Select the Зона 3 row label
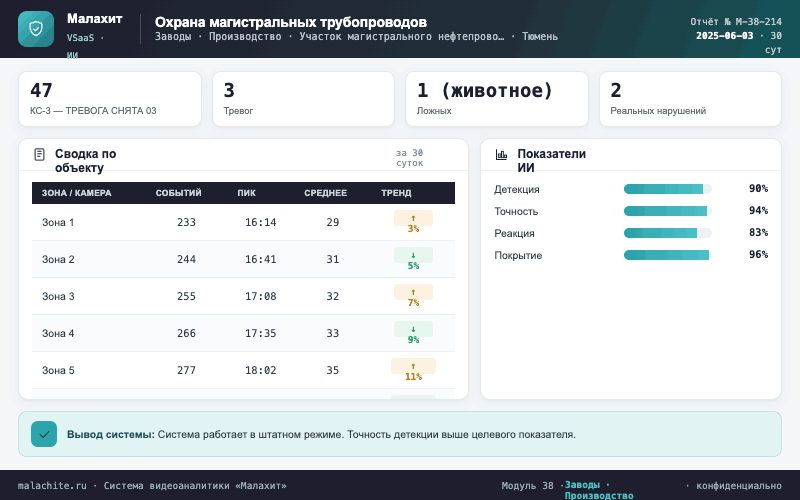 (x=58, y=296)
